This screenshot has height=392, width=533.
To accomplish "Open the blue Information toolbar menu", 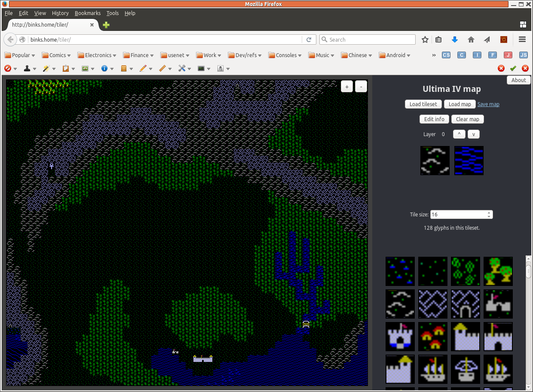I will 107,68.
